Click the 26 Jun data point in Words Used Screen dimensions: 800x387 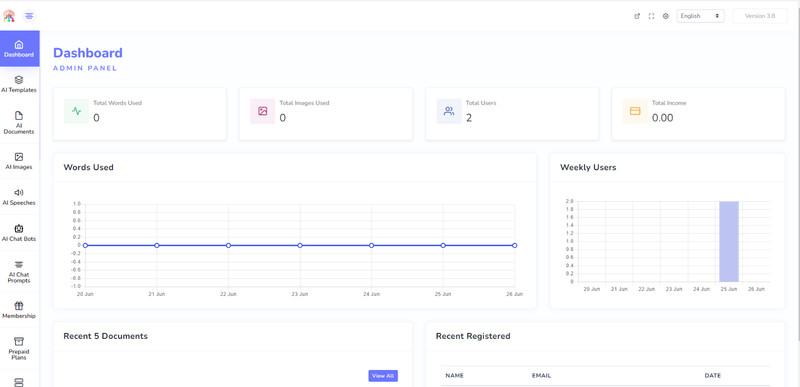[515, 245]
